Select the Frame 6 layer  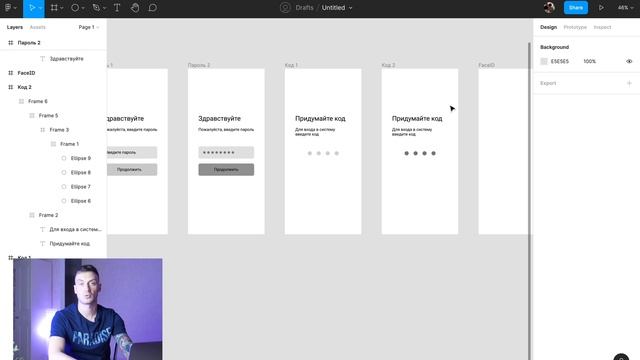(x=53, y=101)
